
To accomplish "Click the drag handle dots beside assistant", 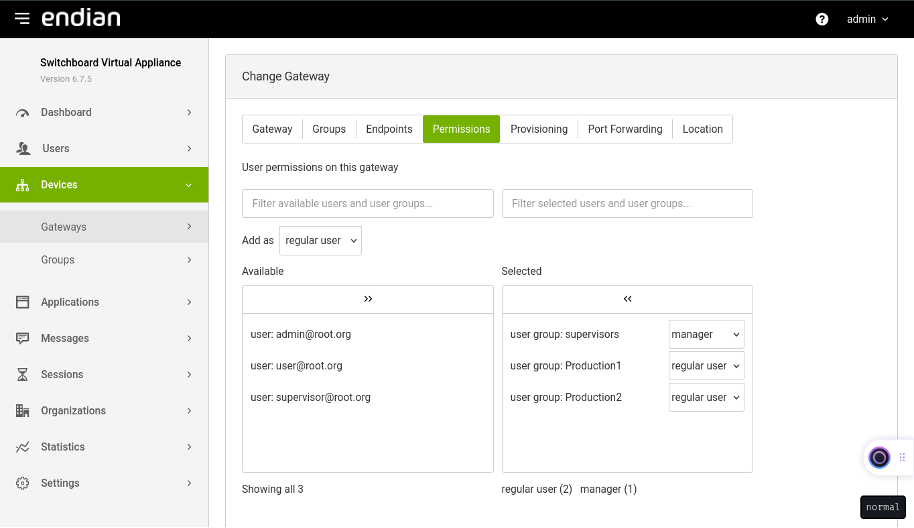I will coord(902,457).
